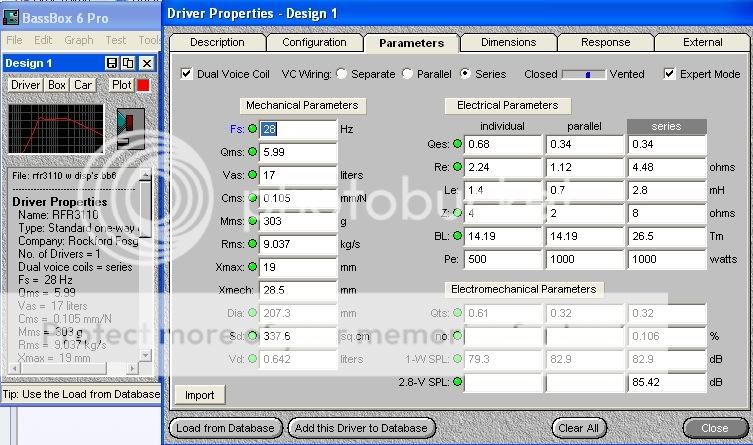Toggle the Expert Mode checkbox
Image resolution: width=753 pixels, height=445 pixels.
[x=669, y=74]
